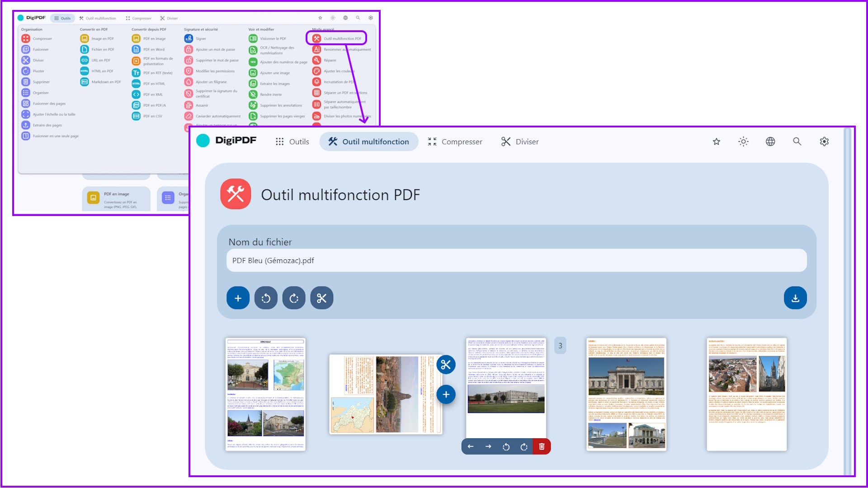Toggle light/dark theme with the brightness icon
Screen dimensions: 868x488
click(743, 141)
